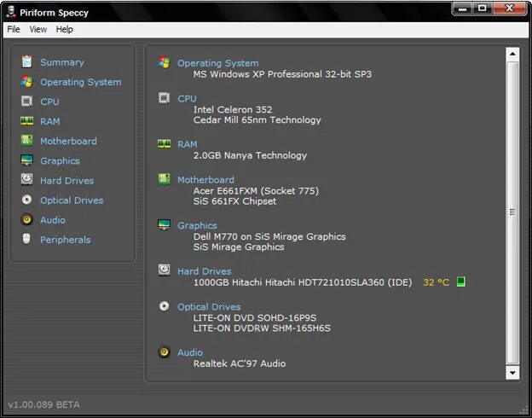532x418 pixels.
Task: Show Optical Drives details from sidebar
Action: tap(72, 200)
